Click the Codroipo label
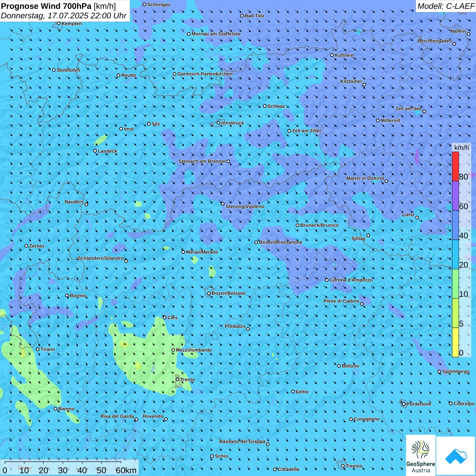Image resolution: width=476 pixels, height=476 pixels. [464, 404]
